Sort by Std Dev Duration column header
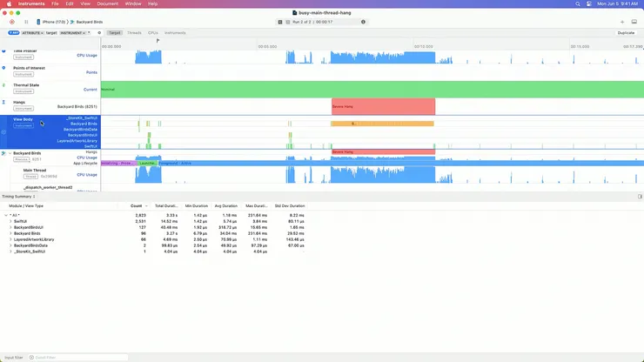The image size is (644, 362). pos(290,206)
